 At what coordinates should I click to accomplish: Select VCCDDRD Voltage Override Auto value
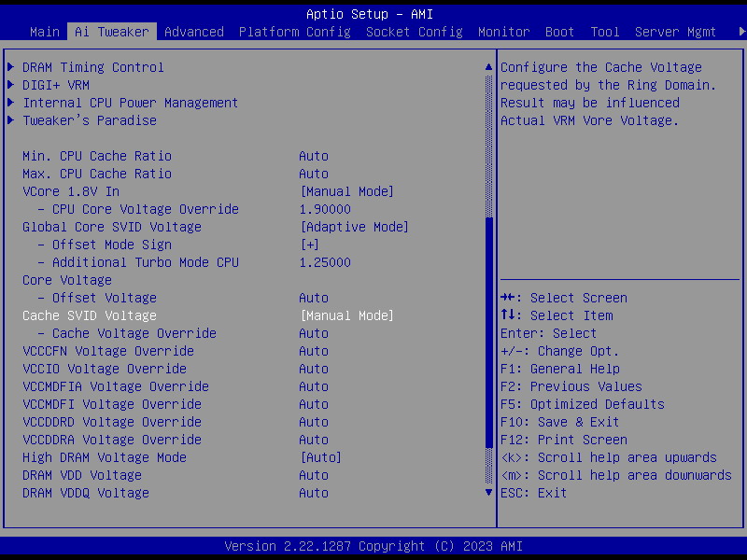click(x=314, y=422)
